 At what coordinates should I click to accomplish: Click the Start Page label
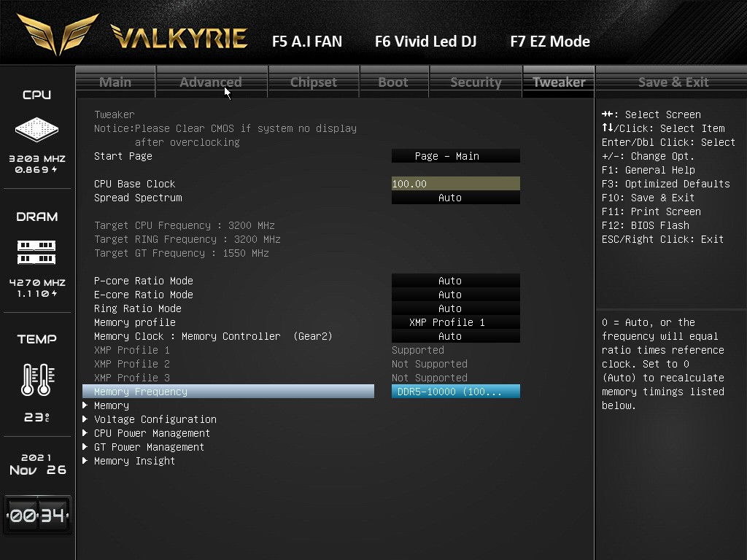(x=123, y=156)
